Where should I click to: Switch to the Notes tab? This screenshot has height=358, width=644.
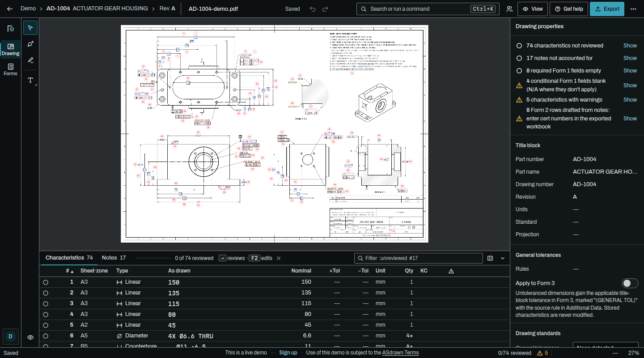[x=114, y=258]
